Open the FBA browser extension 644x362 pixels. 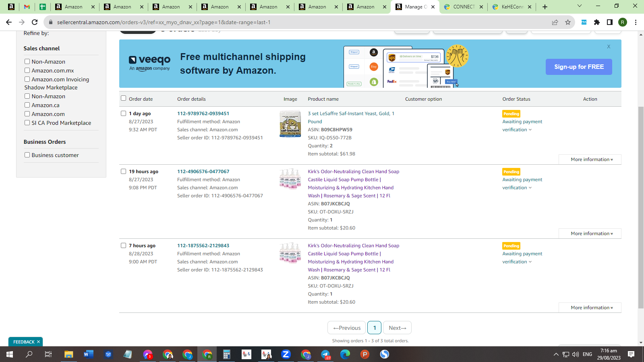[x=584, y=22]
